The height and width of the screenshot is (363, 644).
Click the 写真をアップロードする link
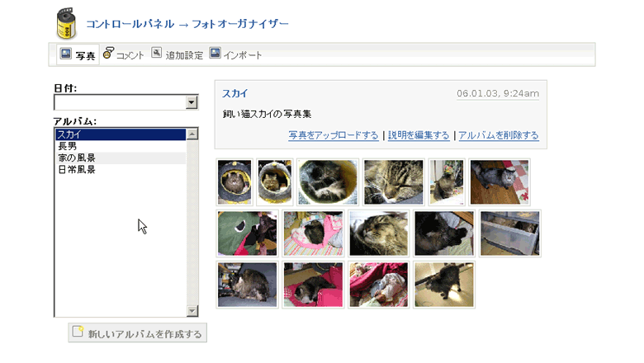[x=333, y=135]
